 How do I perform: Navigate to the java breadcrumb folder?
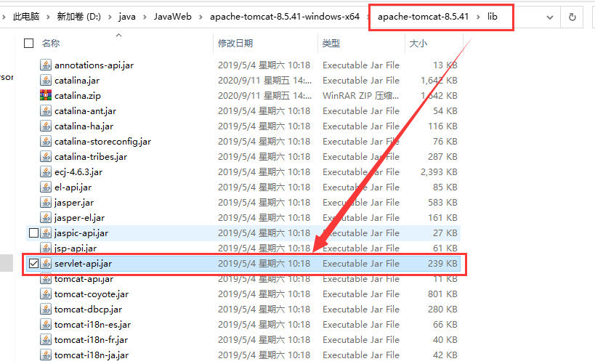tap(127, 17)
